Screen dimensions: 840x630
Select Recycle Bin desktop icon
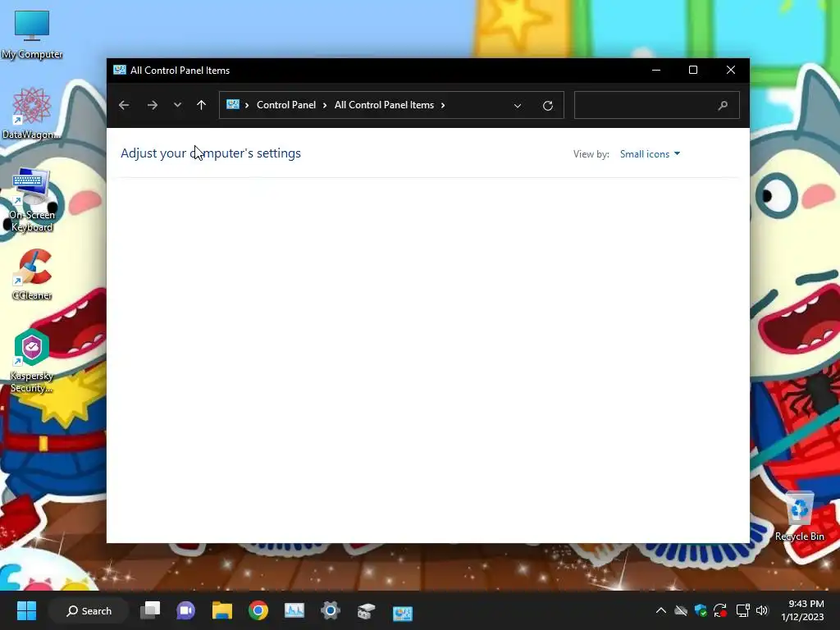click(799, 516)
